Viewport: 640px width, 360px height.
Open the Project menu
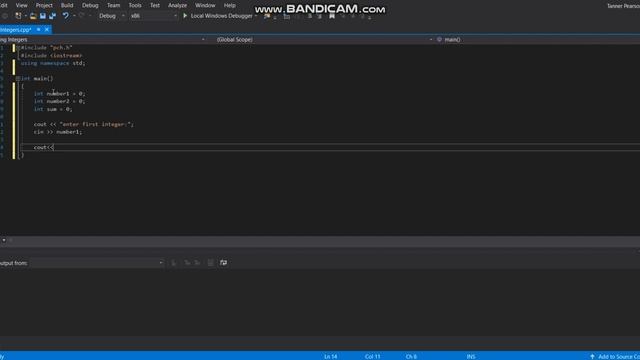pyautogui.click(x=44, y=5)
